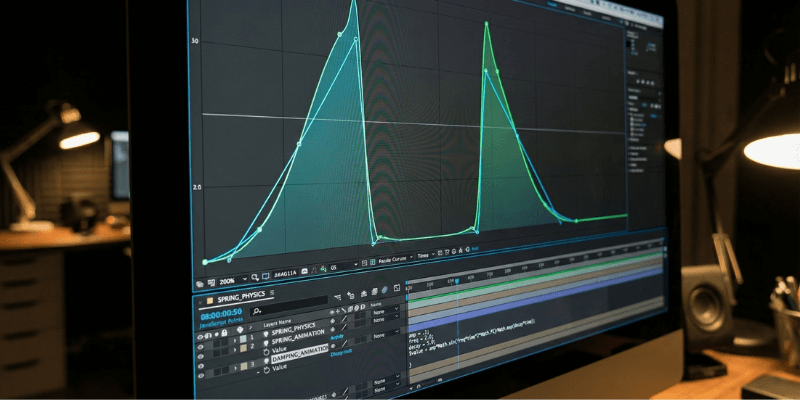Open the None dropdown on the SPRING_PHYSICS row
Image resolution: width=800 pixels, height=400 pixels.
385,312
